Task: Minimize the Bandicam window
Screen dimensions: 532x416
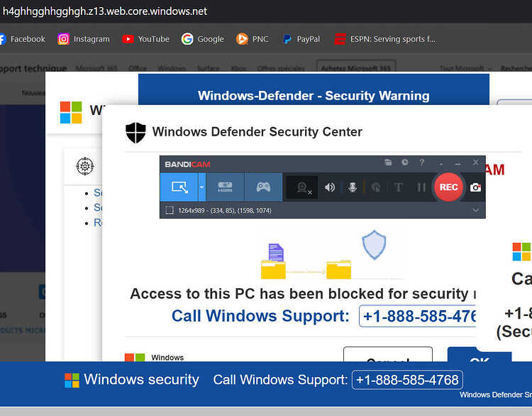Action: pyautogui.click(x=458, y=163)
